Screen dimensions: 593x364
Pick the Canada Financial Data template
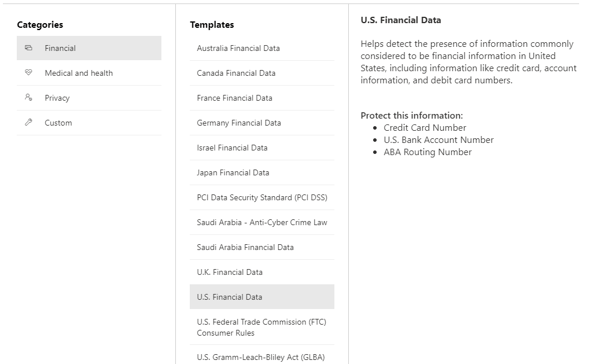262,73
